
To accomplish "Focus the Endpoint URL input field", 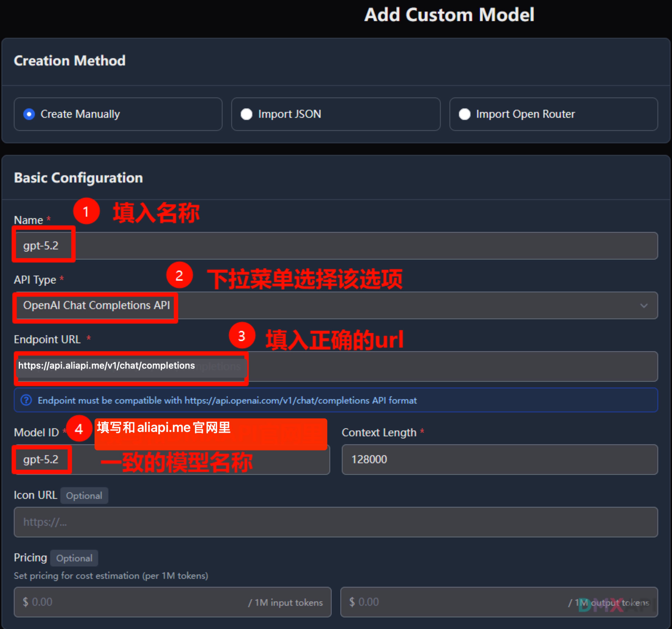I will (336, 366).
